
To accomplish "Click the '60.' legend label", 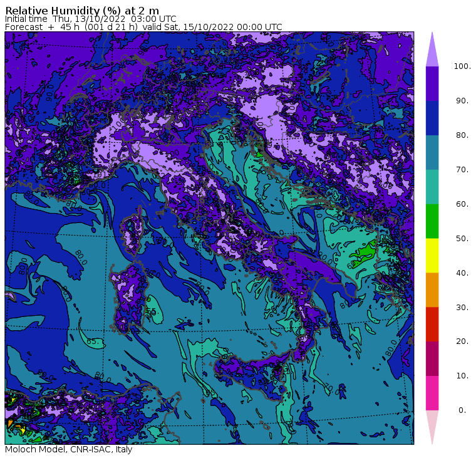I will [x=462, y=204].
